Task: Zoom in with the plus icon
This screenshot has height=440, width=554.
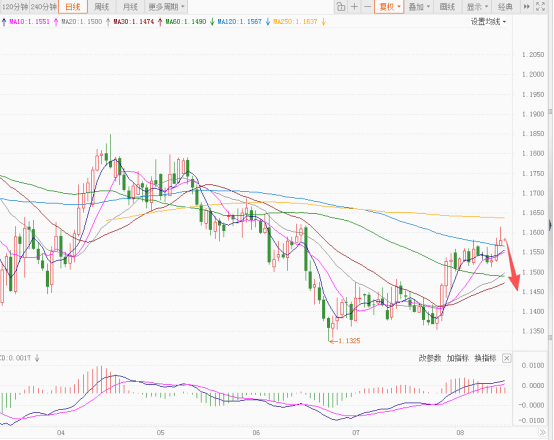Action: point(354,7)
